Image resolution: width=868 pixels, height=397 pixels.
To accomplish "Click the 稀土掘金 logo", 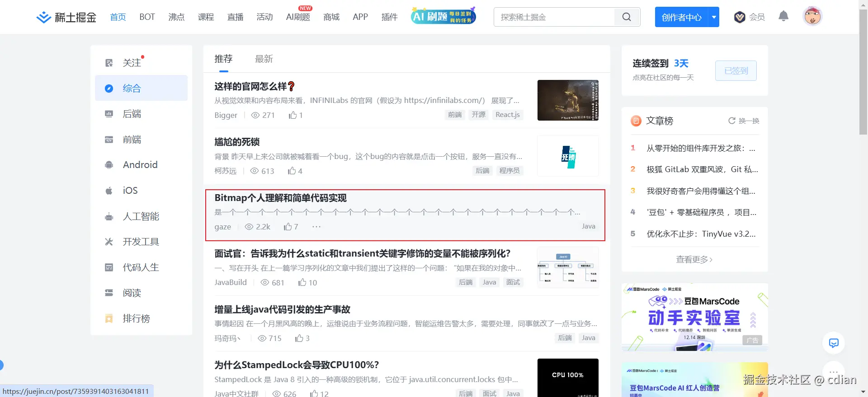I will (x=66, y=17).
